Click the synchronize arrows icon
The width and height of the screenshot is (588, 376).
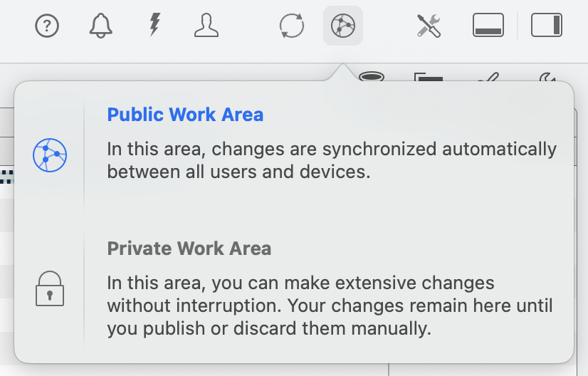[292, 26]
